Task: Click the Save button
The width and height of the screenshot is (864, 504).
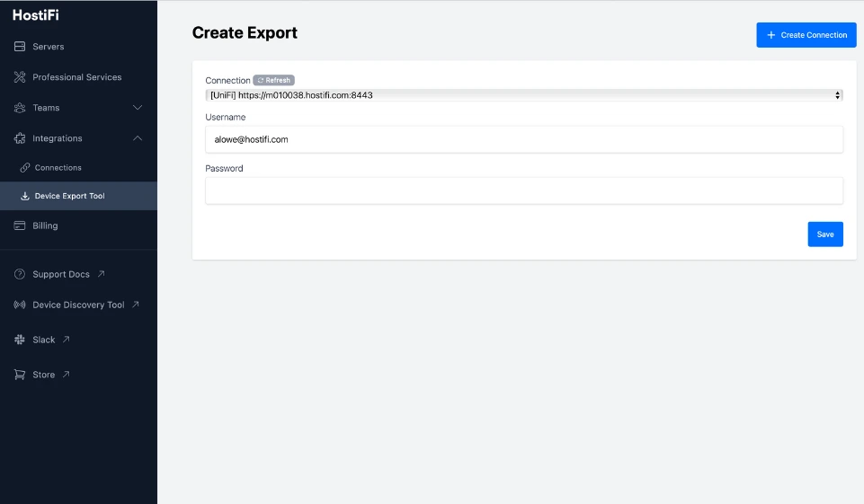Action: coord(825,234)
